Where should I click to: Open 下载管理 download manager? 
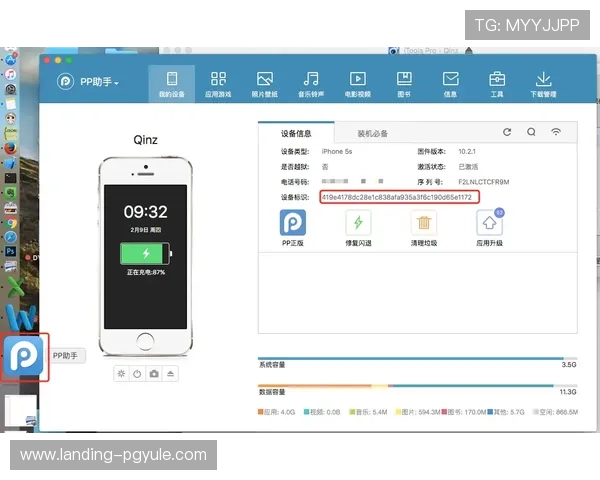coord(543,84)
